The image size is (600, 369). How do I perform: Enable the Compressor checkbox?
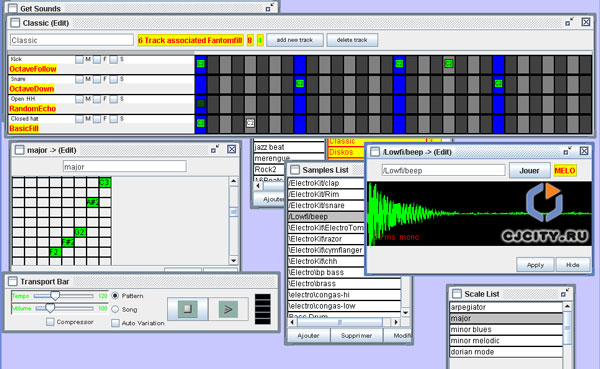tap(50, 322)
